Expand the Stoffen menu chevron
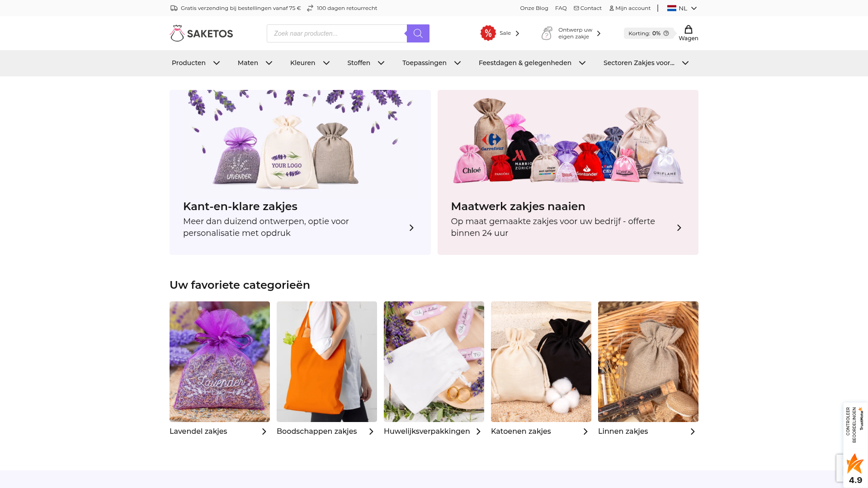868x488 pixels. (381, 63)
